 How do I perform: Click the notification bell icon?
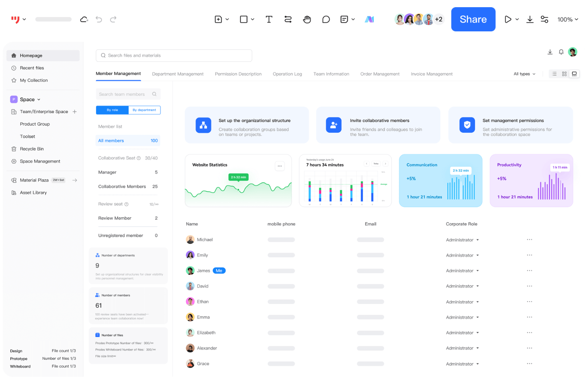click(561, 52)
